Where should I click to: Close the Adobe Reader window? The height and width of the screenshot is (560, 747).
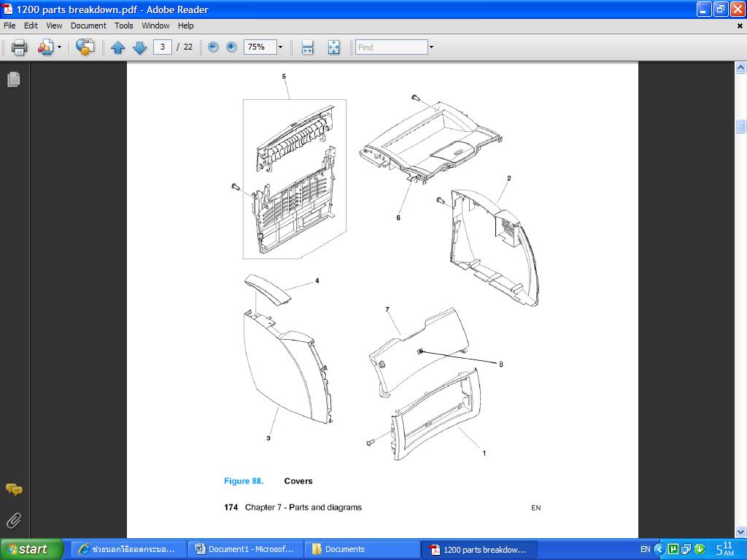tap(738, 9)
